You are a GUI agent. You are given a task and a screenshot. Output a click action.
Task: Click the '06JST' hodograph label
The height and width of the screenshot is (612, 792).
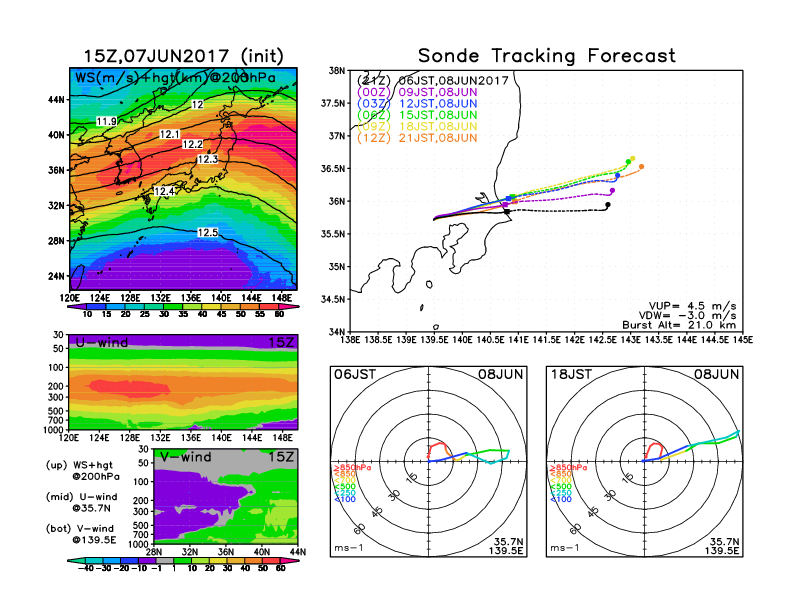355,374
